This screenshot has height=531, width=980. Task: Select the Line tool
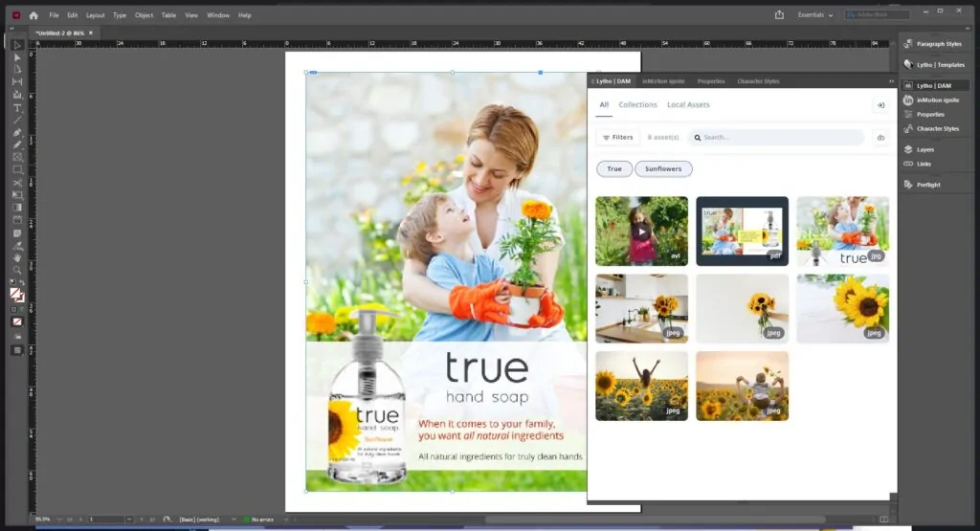(x=17, y=120)
